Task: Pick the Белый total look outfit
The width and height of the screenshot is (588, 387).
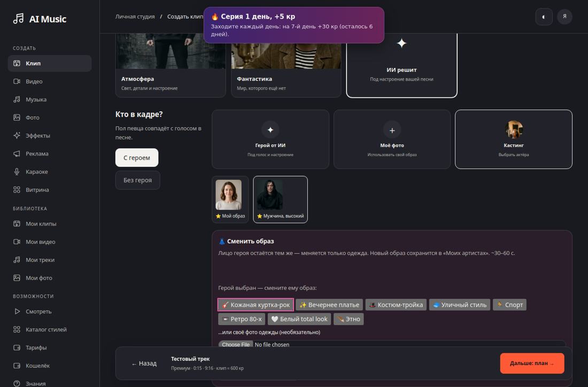Action: pos(299,319)
